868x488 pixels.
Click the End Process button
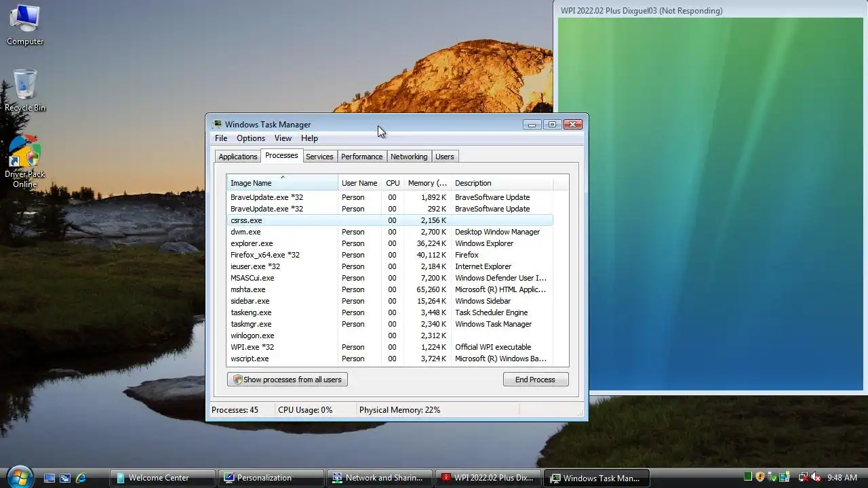(535, 380)
